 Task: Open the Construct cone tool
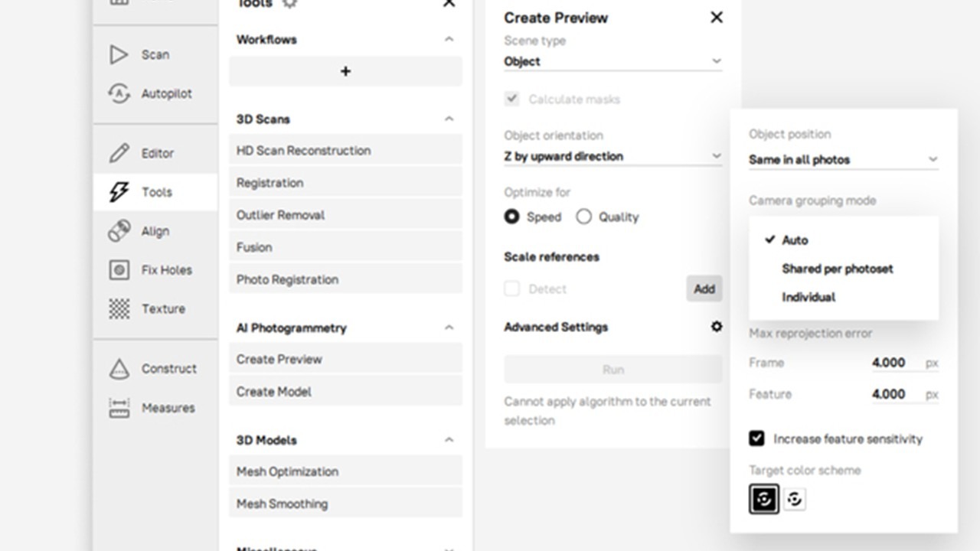tap(119, 369)
